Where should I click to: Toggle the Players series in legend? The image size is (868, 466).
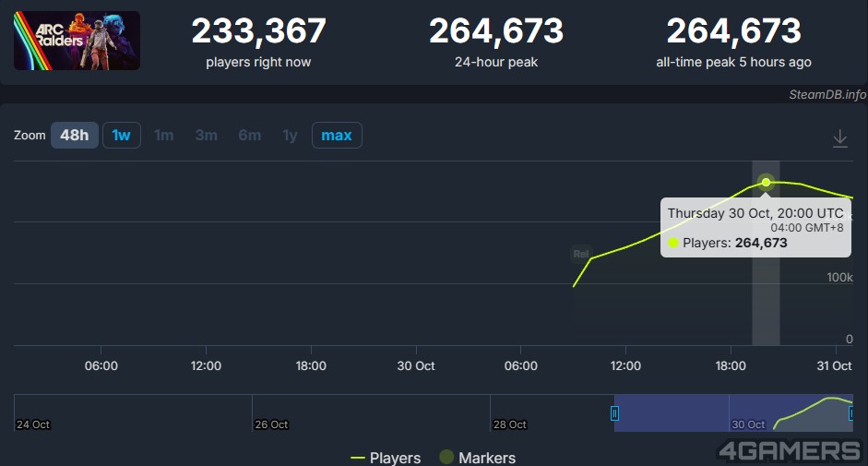click(386, 458)
